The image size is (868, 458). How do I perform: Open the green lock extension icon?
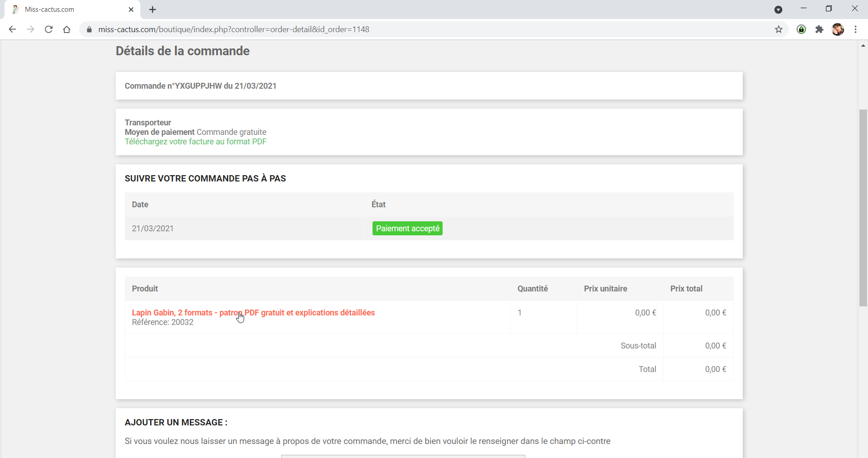click(802, 29)
